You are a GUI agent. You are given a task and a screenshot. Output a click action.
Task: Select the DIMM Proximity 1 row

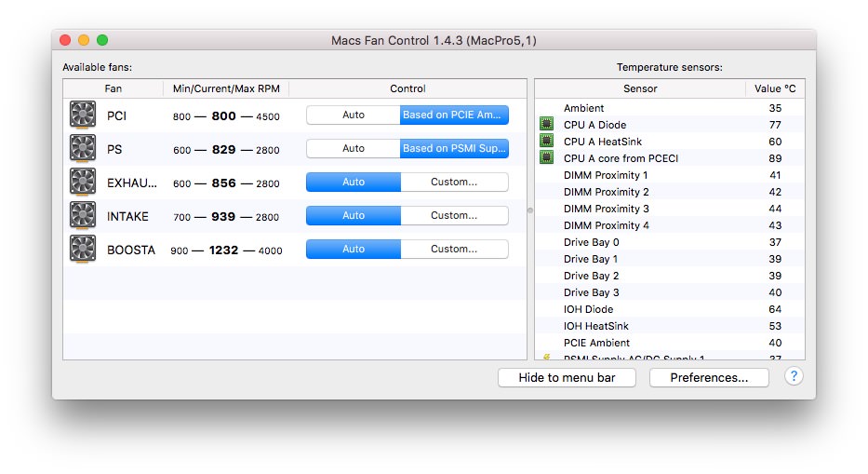pos(670,175)
